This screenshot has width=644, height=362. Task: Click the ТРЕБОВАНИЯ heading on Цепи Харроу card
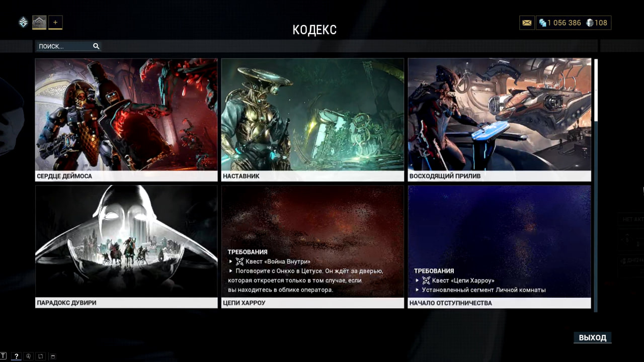click(248, 252)
